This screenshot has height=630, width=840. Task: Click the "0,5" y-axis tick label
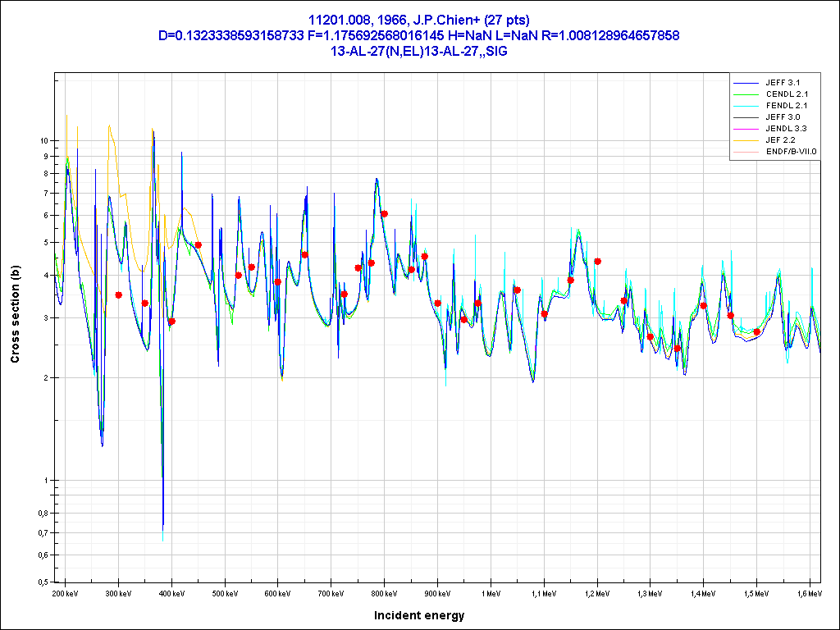click(43, 582)
